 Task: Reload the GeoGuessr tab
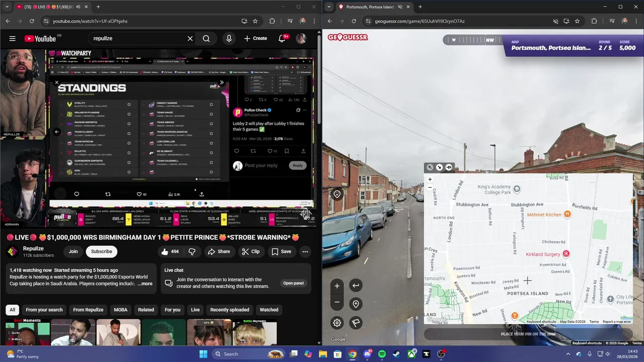click(x=354, y=21)
